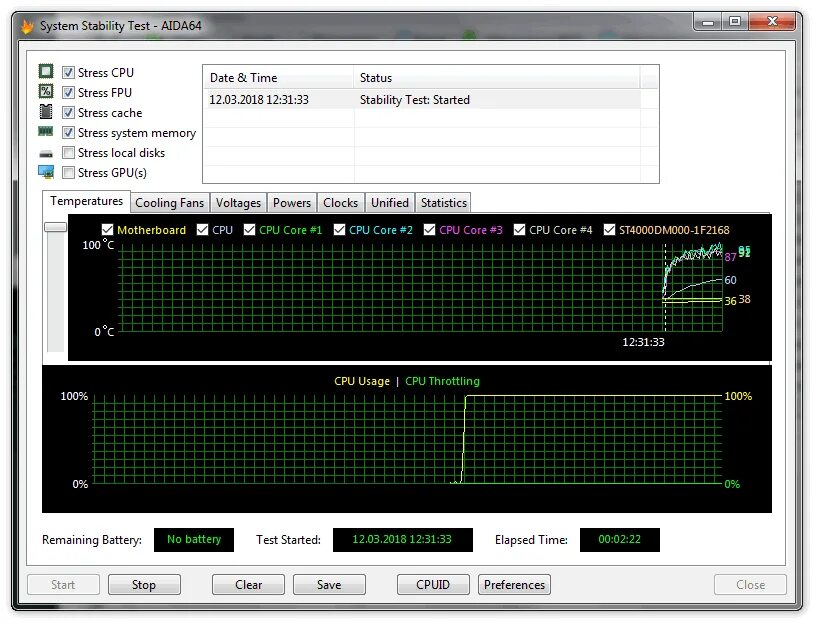Switch to the Cooling Fans tab

tap(169, 203)
